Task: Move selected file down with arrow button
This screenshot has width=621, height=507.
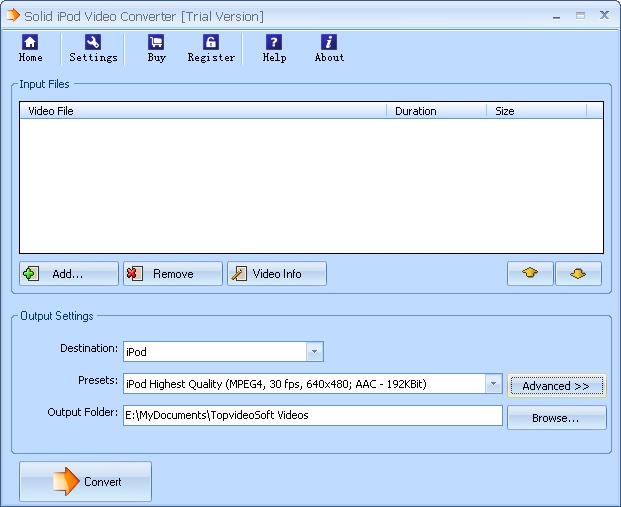Action: 578,274
